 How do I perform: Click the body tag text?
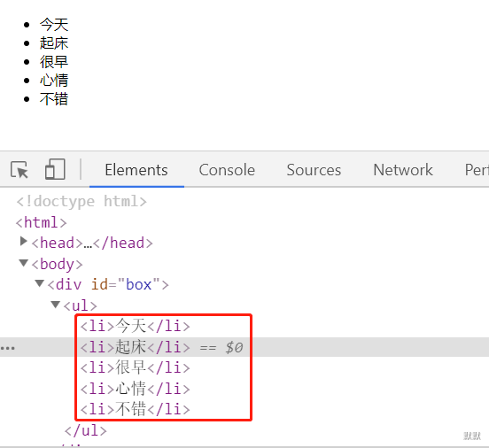(x=57, y=265)
